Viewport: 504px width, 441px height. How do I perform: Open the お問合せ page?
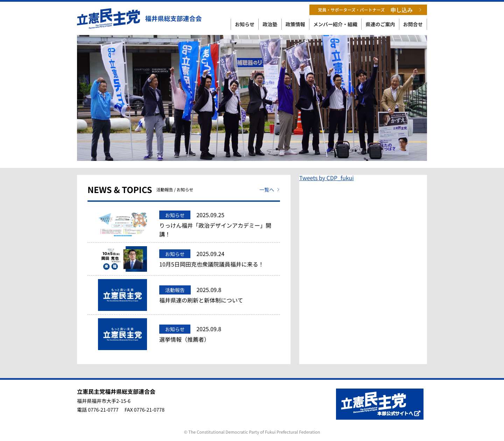tap(413, 24)
